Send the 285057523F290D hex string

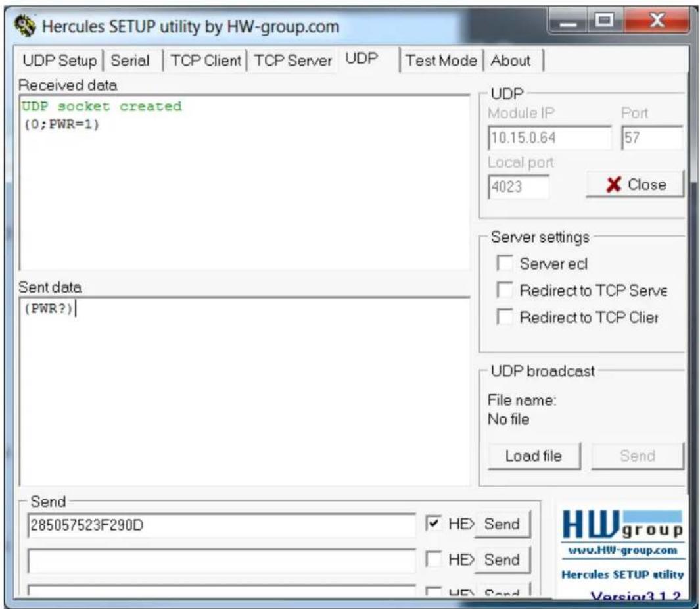(x=502, y=524)
